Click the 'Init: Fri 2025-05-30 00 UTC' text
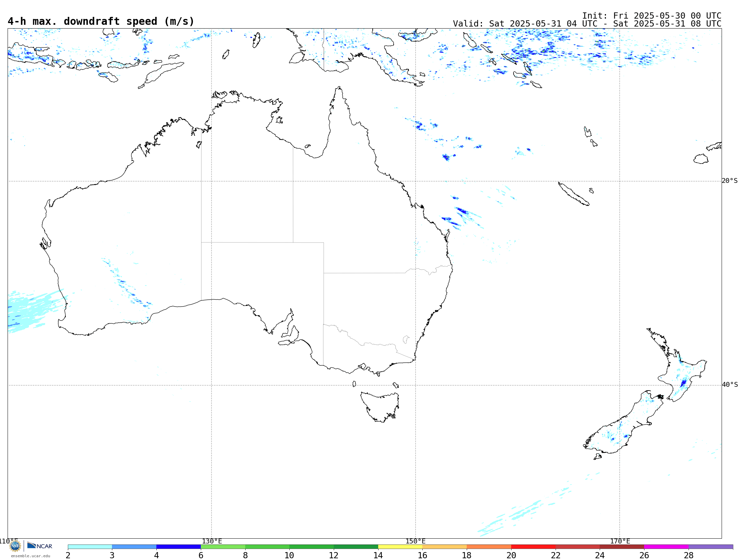 pyautogui.click(x=652, y=16)
